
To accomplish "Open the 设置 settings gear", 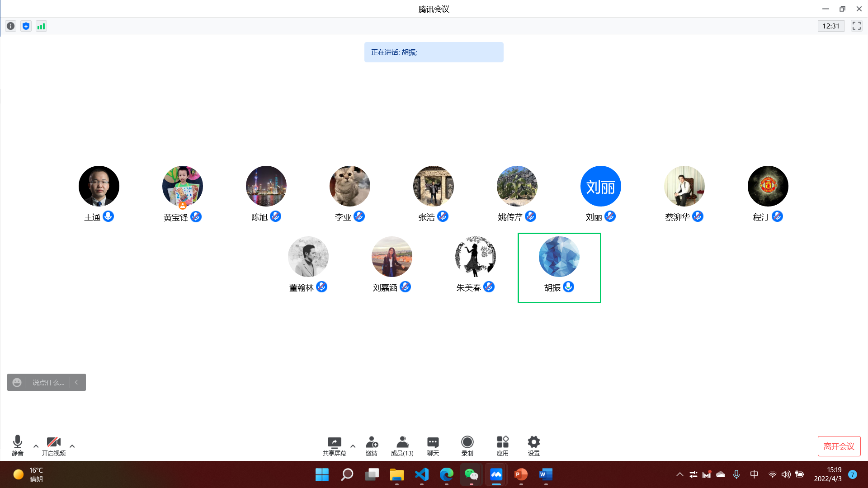I will click(534, 446).
